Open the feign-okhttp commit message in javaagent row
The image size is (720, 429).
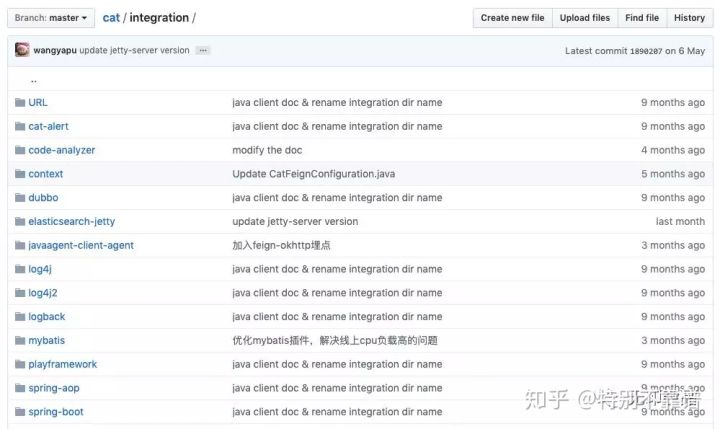pyautogui.click(x=281, y=245)
